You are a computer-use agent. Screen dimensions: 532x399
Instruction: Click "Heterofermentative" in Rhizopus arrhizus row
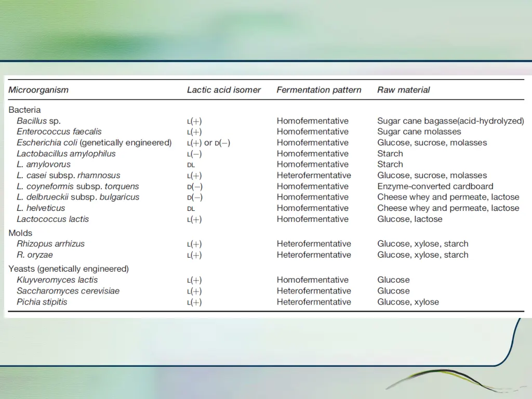[x=314, y=244]
